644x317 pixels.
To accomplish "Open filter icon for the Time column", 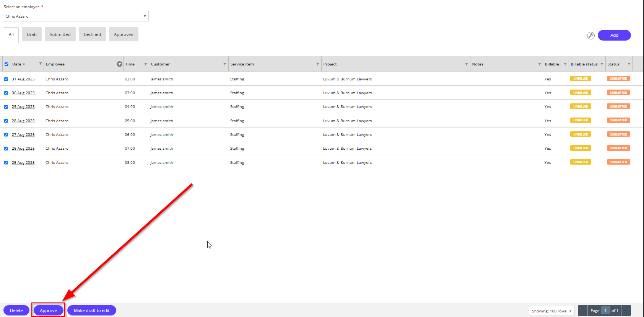I will [146, 64].
